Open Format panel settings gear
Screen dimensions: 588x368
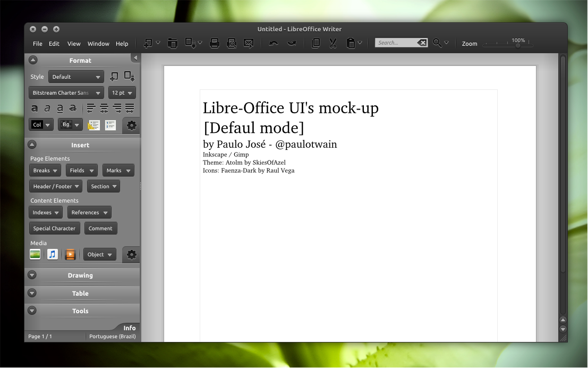pyautogui.click(x=131, y=125)
